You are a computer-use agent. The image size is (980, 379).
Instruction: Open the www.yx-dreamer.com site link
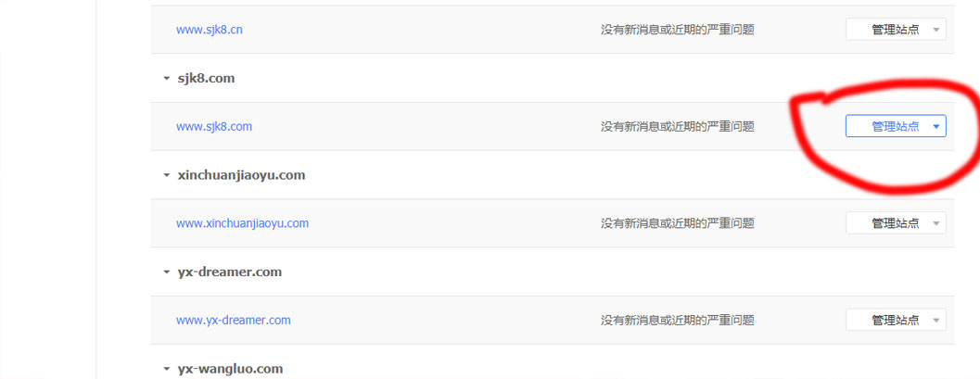tap(234, 321)
